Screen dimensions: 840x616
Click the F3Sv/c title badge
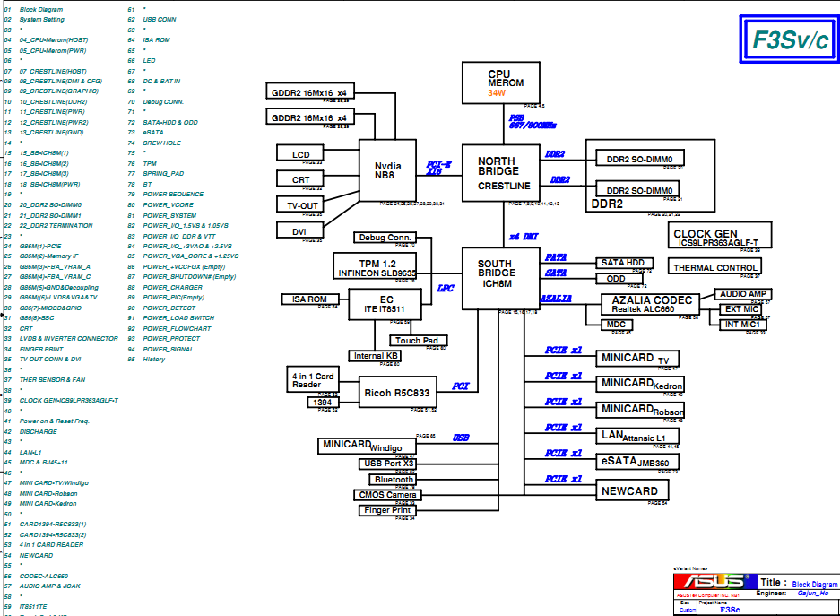pos(789,39)
